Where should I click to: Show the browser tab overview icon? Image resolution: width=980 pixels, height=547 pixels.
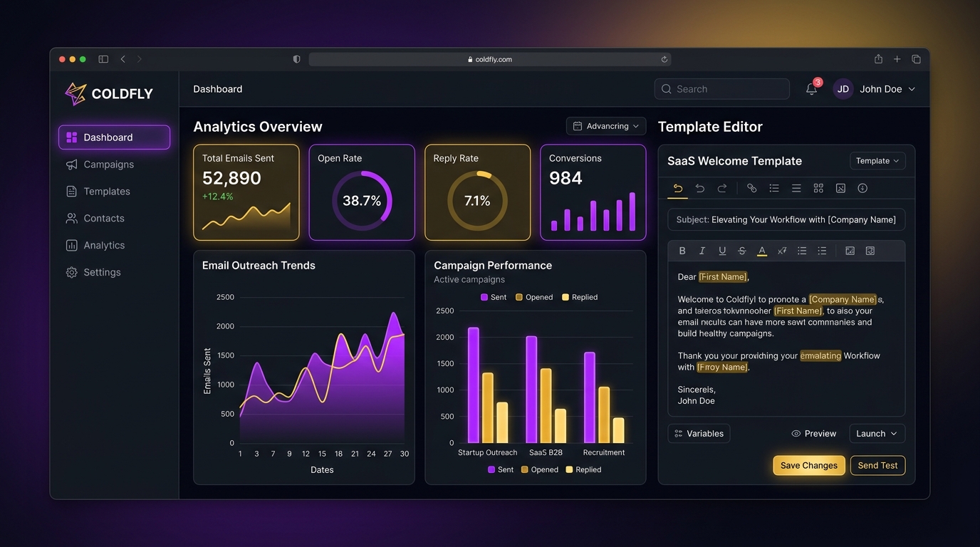917,59
